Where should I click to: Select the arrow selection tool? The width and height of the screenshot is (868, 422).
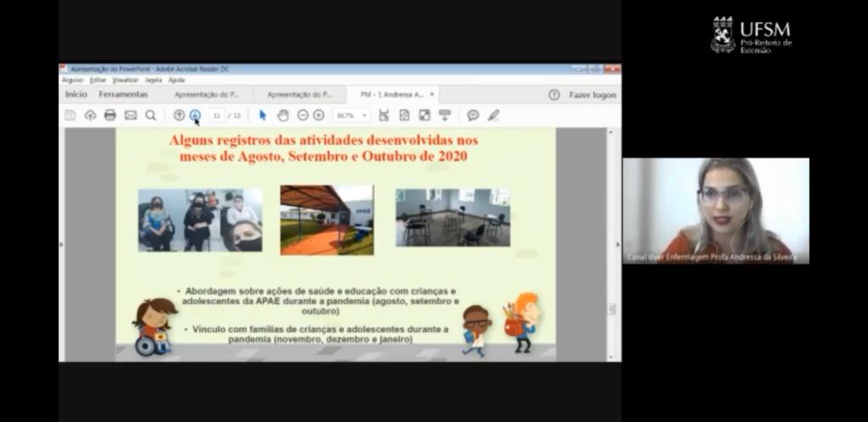[263, 115]
